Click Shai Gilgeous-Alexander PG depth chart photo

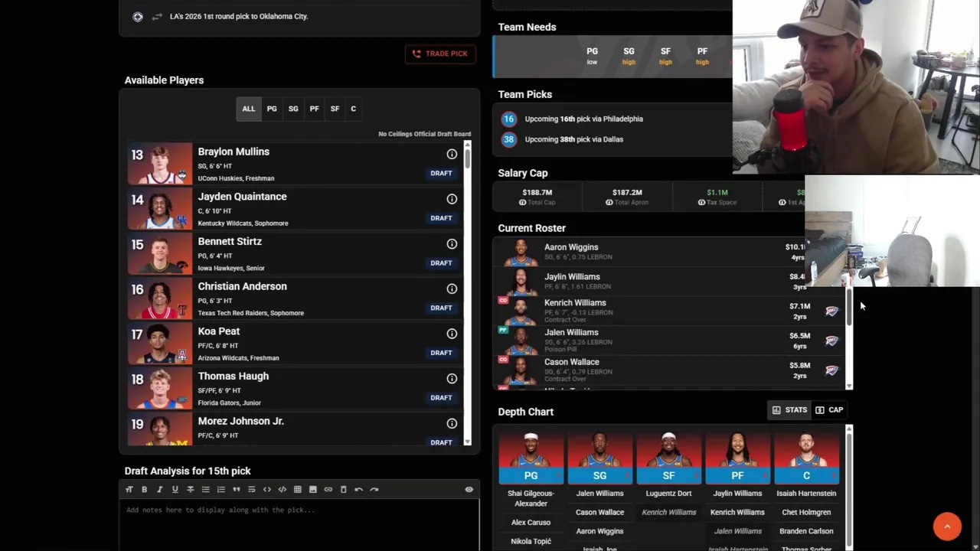[x=531, y=450]
